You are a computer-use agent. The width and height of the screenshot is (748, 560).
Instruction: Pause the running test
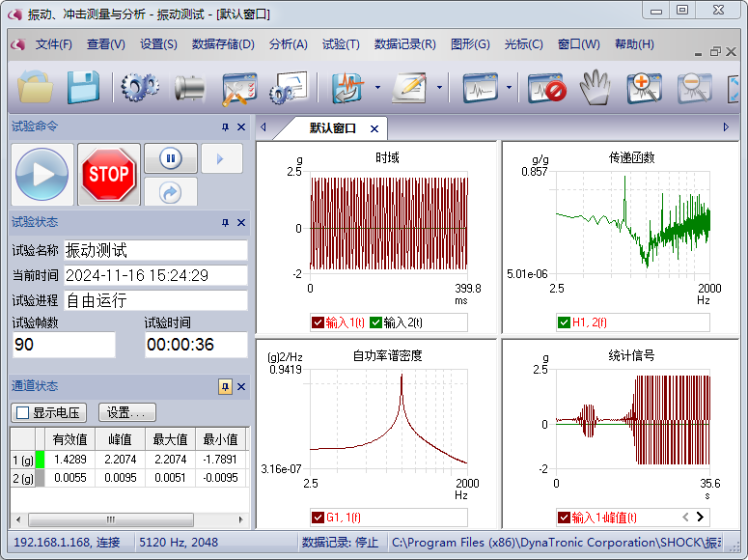click(170, 158)
